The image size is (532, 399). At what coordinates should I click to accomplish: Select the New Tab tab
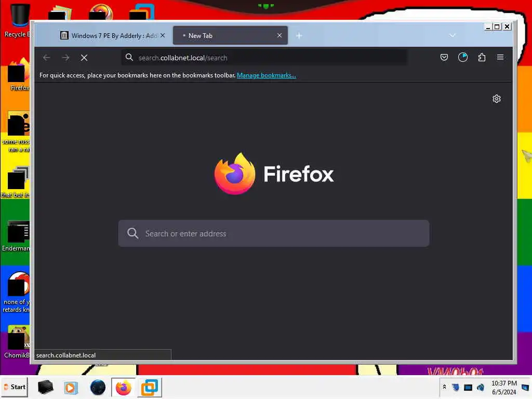click(x=230, y=36)
